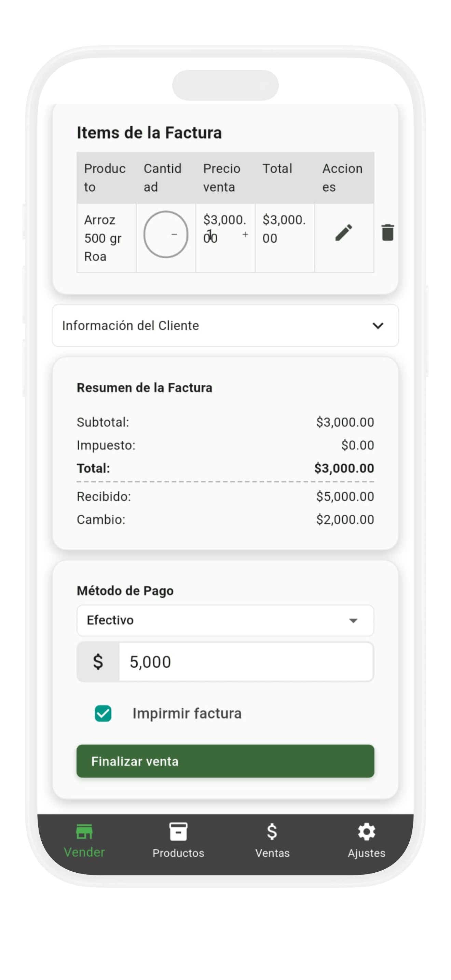Click the Acciones column header

(x=342, y=178)
